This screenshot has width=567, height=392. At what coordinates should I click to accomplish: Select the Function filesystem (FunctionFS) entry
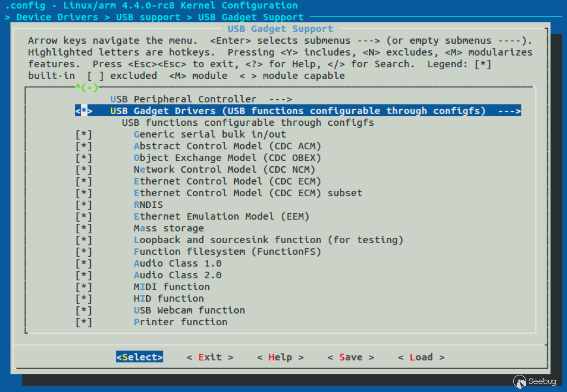click(227, 252)
